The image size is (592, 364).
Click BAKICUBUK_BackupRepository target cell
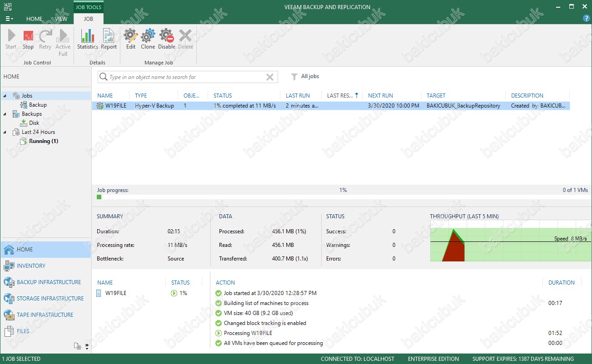pyautogui.click(x=463, y=106)
